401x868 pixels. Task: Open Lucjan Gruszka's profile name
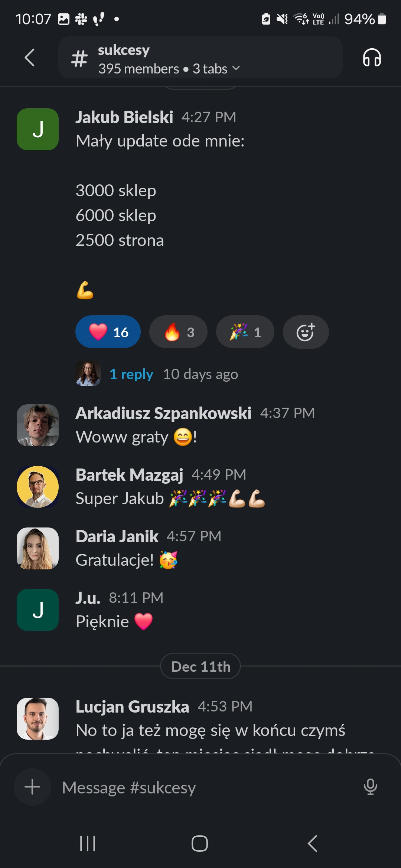tap(133, 707)
